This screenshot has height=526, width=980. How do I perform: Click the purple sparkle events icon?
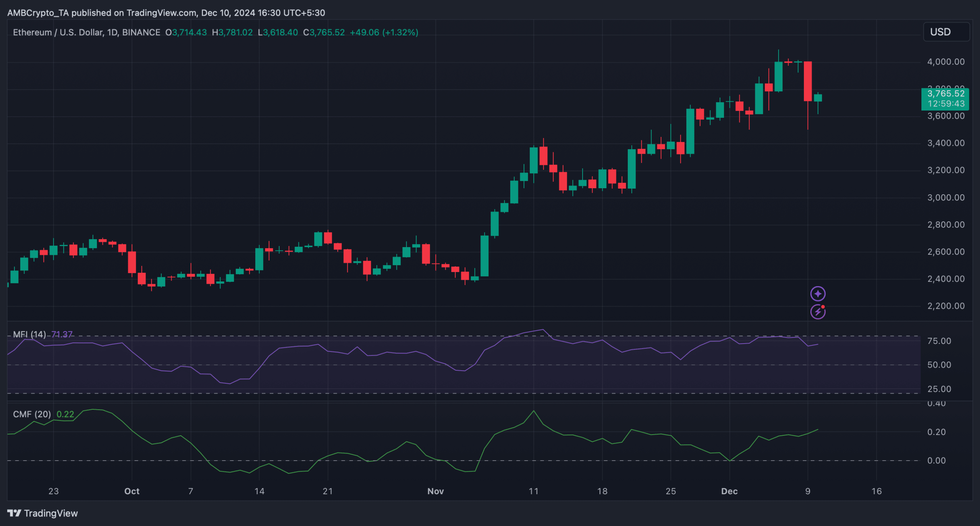pos(818,294)
